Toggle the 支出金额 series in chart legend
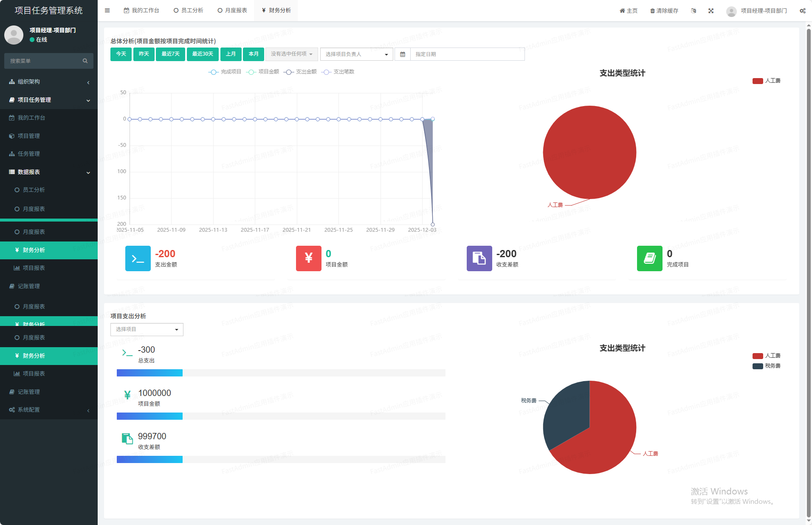The width and height of the screenshot is (812, 525). (301, 72)
